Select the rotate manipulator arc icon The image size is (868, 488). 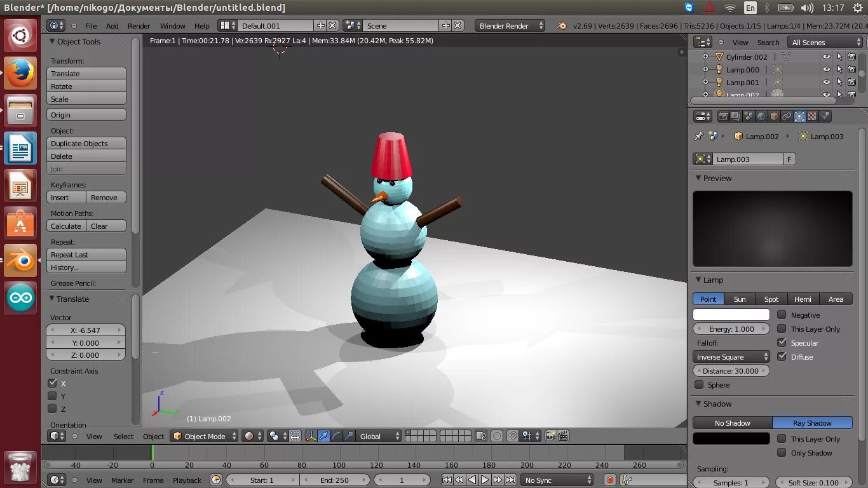pos(336,436)
